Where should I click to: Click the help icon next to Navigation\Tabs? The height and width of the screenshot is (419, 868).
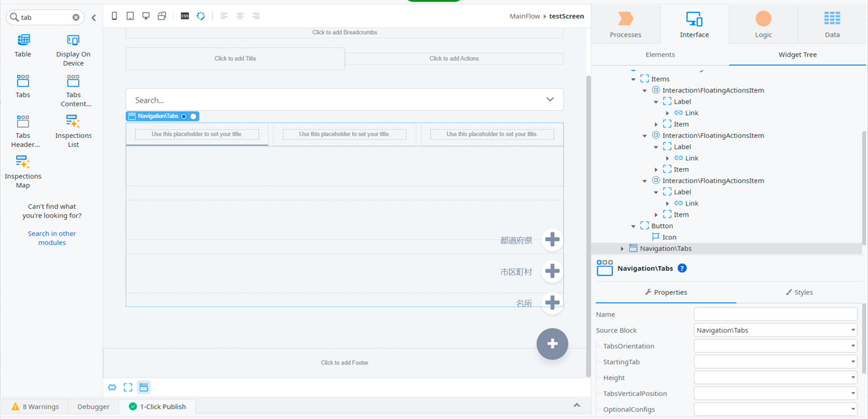[682, 268]
